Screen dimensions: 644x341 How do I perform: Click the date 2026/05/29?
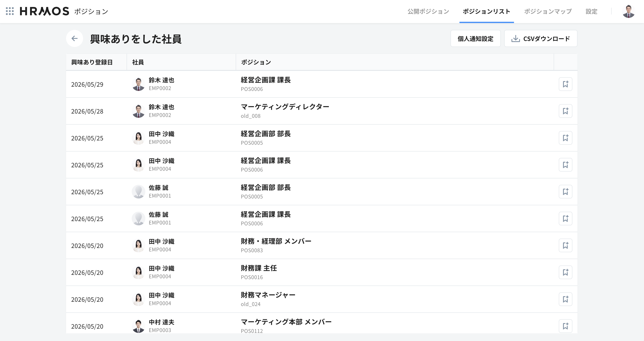pos(87,85)
